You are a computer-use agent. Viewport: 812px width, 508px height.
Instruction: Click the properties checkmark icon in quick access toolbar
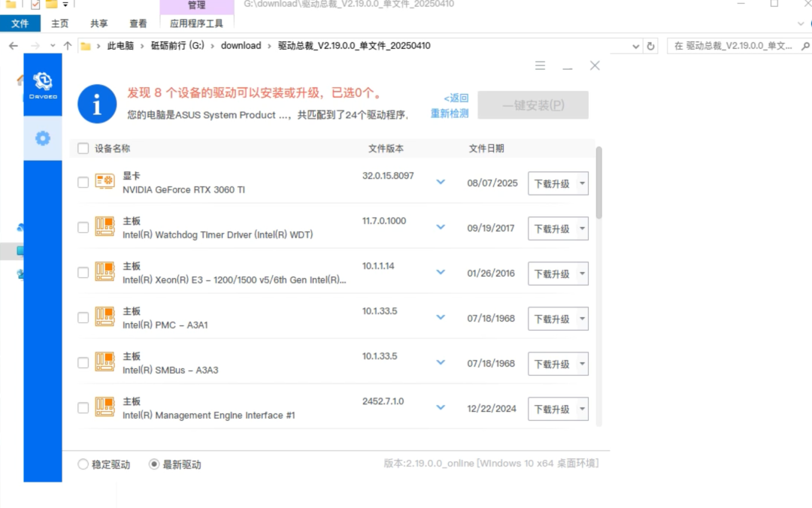tap(35, 5)
